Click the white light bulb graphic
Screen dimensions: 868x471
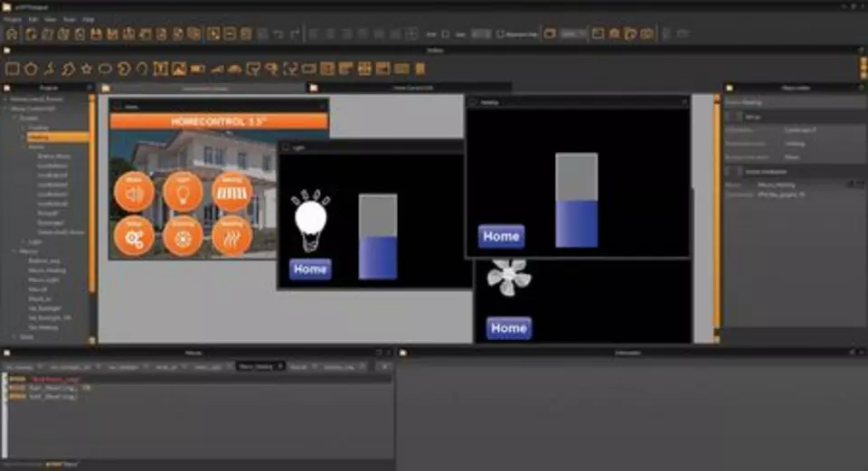[x=310, y=220]
